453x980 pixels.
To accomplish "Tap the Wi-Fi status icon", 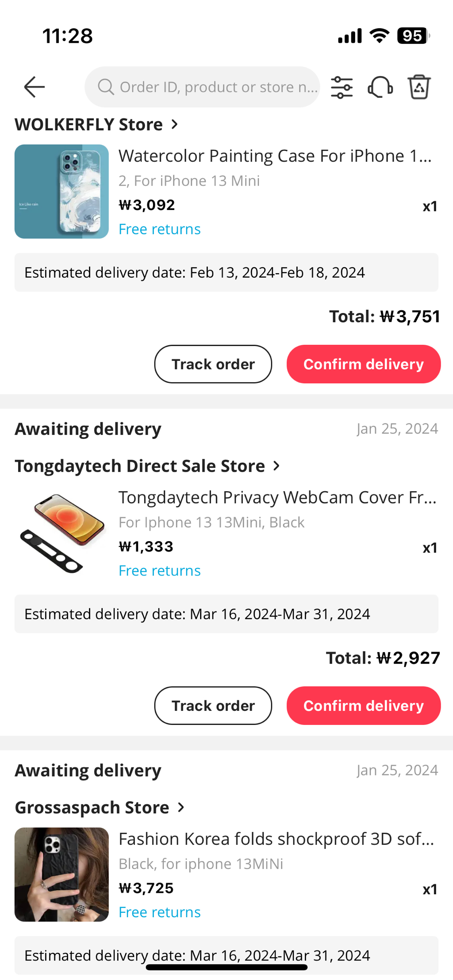I will tap(379, 36).
